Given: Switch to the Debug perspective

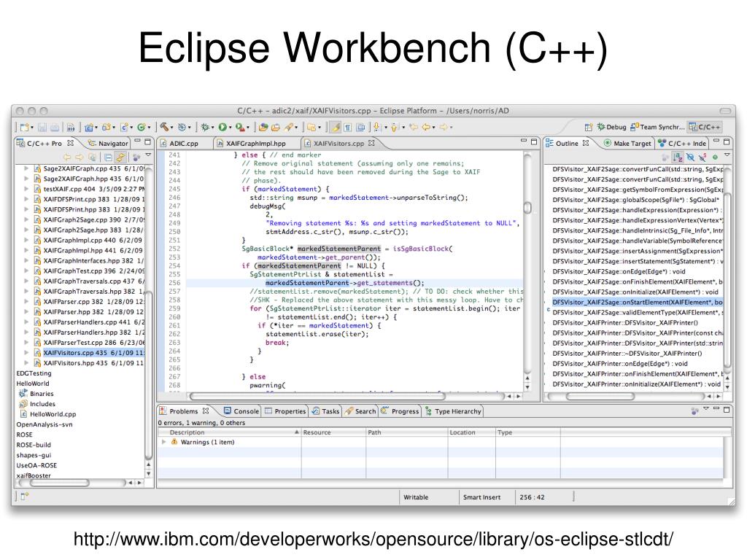Looking at the screenshot, I should tap(612, 127).
